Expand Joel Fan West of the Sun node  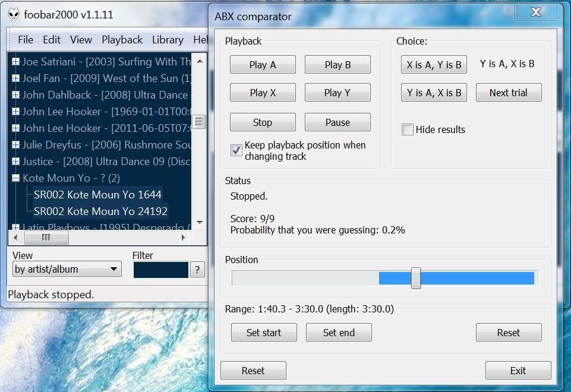(15, 78)
